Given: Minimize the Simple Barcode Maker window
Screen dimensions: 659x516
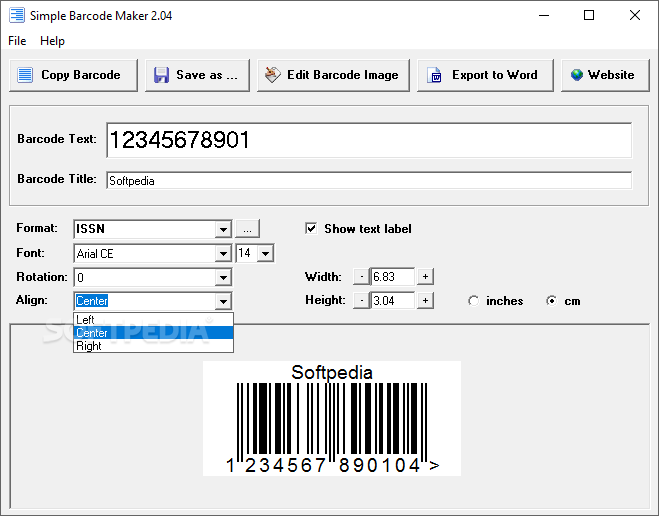Looking at the screenshot, I should click(544, 16).
